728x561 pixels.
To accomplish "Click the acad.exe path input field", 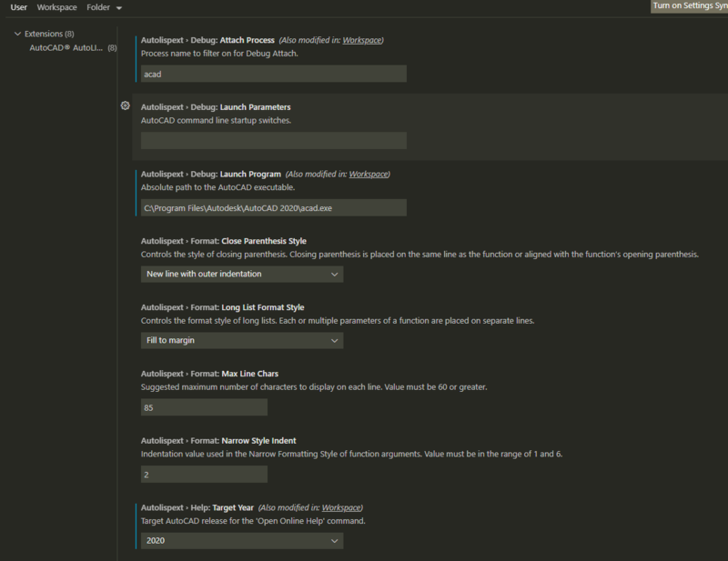I will click(x=273, y=206).
